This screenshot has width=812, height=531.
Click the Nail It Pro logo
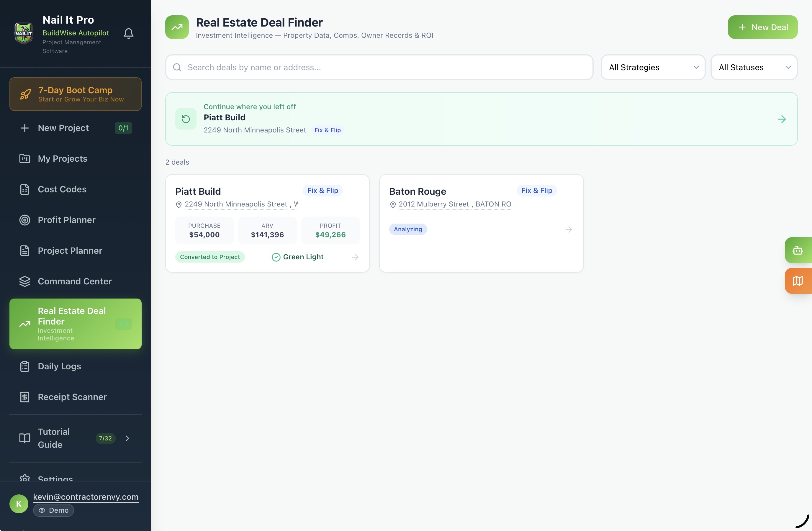pos(24,33)
